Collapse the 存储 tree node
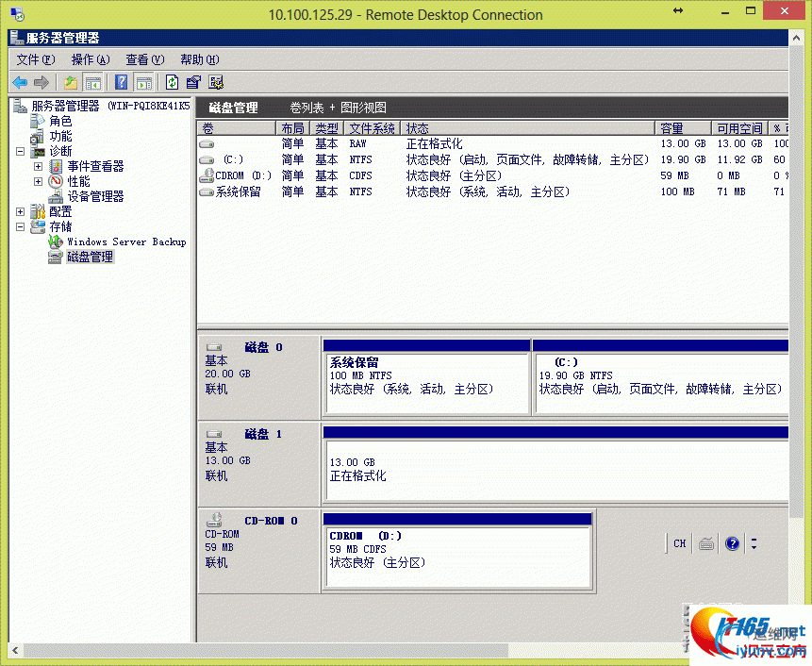Image resolution: width=812 pixels, height=666 pixels. click(x=20, y=226)
